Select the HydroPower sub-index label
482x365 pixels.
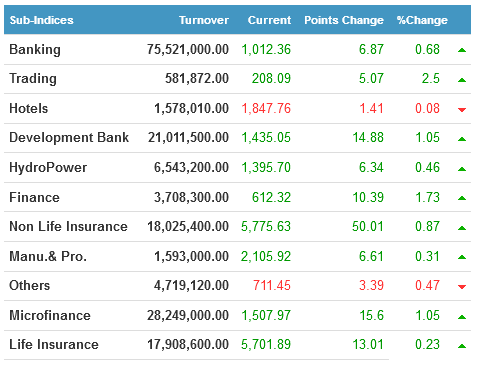tap(48, 168)
